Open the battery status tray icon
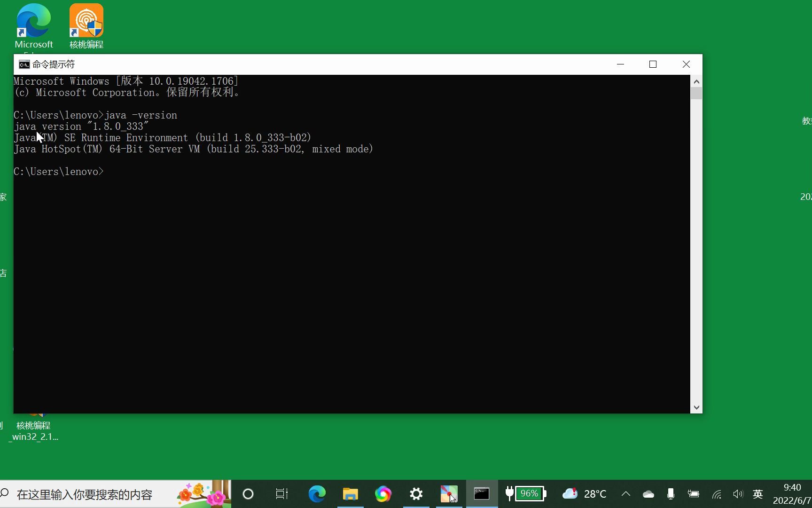 [693, 494]
